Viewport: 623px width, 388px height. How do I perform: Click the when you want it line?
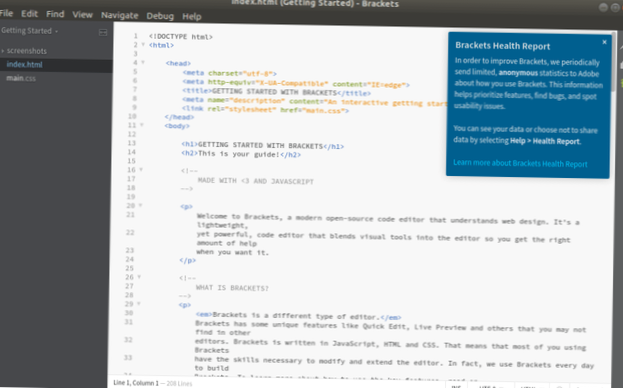[232, 252]
